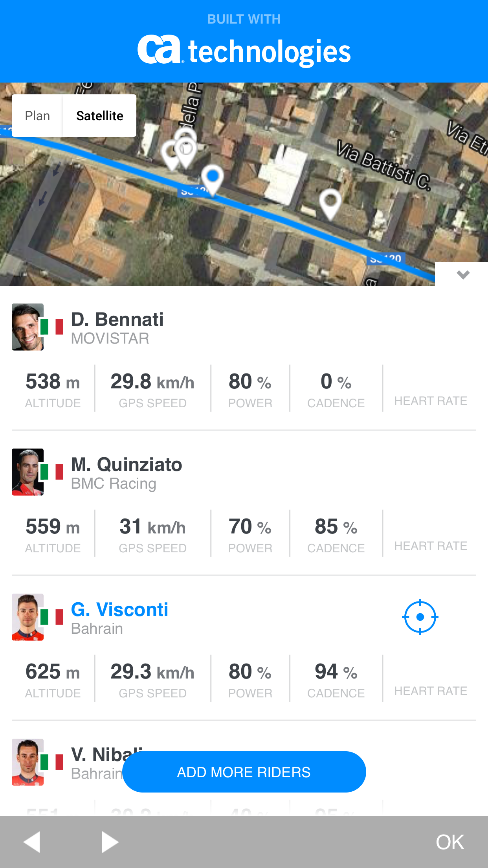The height and width of the screenshot is (868, 488).
Task: Tap the CA Technologies logo in header
Action: click(x=244, y=50)
